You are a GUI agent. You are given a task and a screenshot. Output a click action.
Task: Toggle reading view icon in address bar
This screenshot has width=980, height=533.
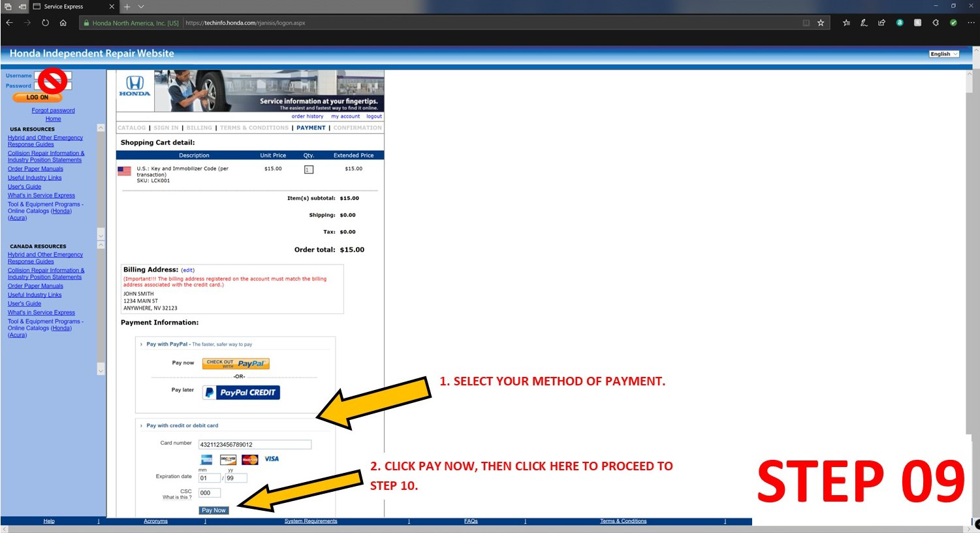tap(806, 23)
